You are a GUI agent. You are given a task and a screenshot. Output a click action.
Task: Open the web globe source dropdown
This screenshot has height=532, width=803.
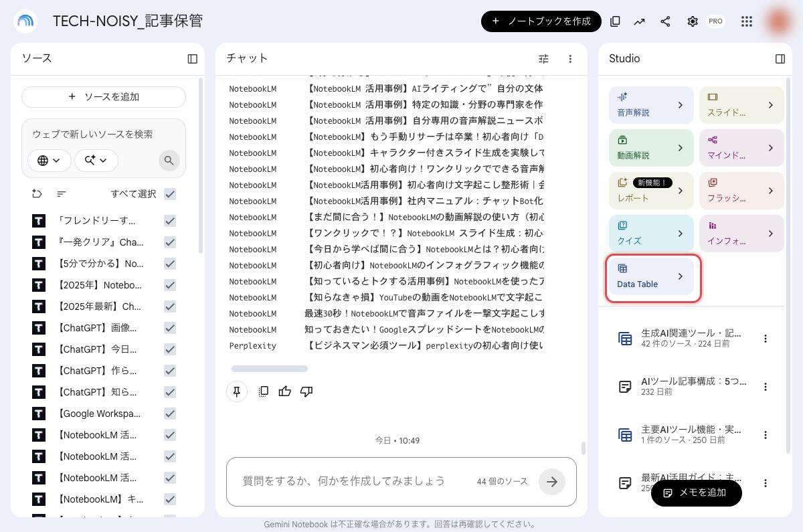tap(49, 160)
